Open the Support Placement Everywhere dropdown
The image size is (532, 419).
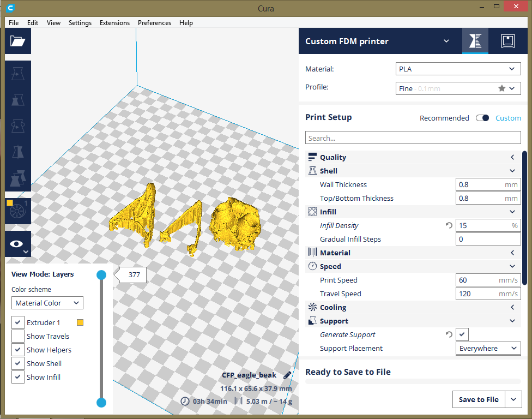click(x=488, y=348)
